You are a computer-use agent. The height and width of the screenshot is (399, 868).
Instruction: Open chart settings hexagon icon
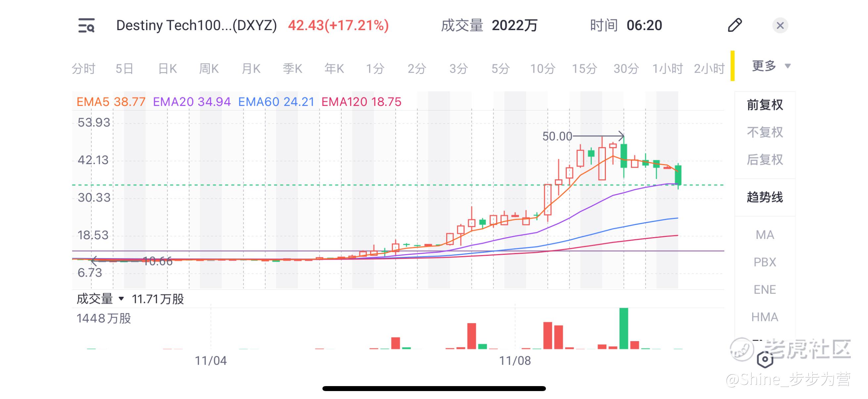[765, 360]
